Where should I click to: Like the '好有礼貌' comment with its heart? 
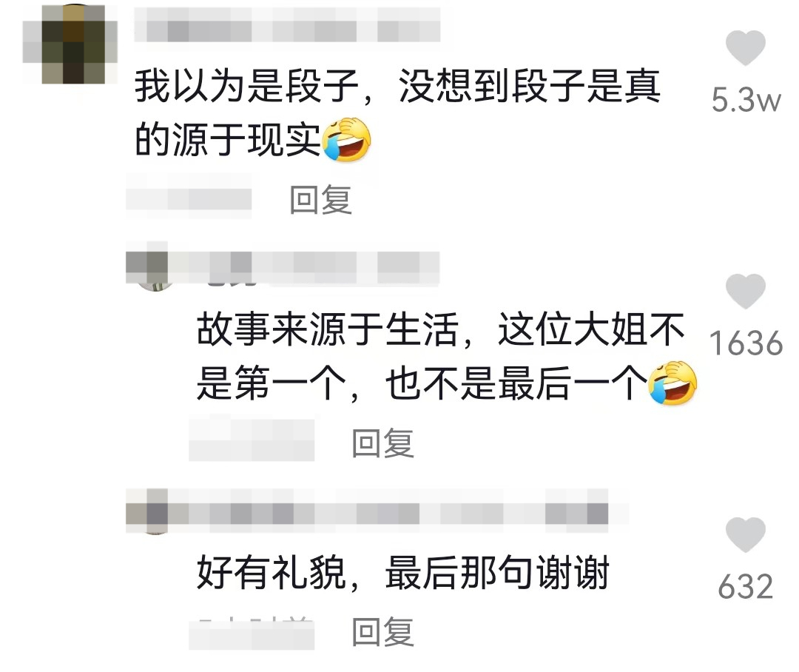coord(746,535)
